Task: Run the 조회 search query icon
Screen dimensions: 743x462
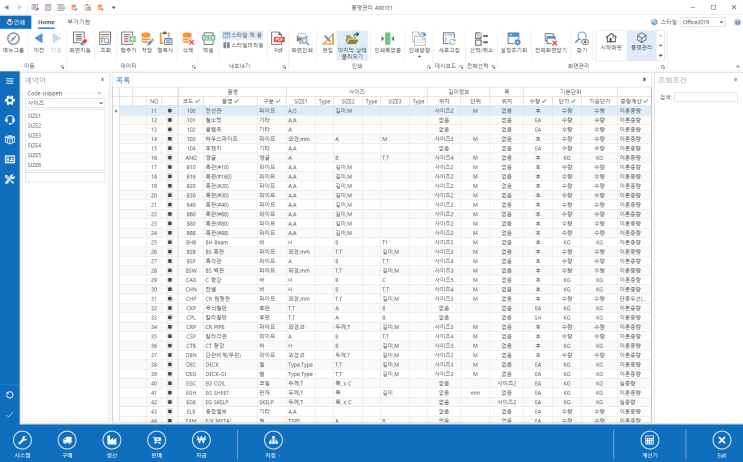Action: (x=105, y=39)
